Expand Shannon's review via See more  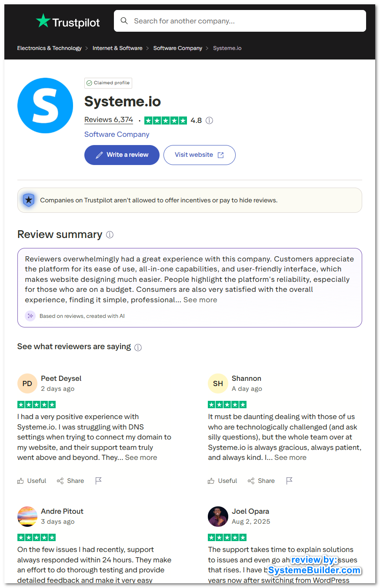pyautogui.click(x=290, y=457)
